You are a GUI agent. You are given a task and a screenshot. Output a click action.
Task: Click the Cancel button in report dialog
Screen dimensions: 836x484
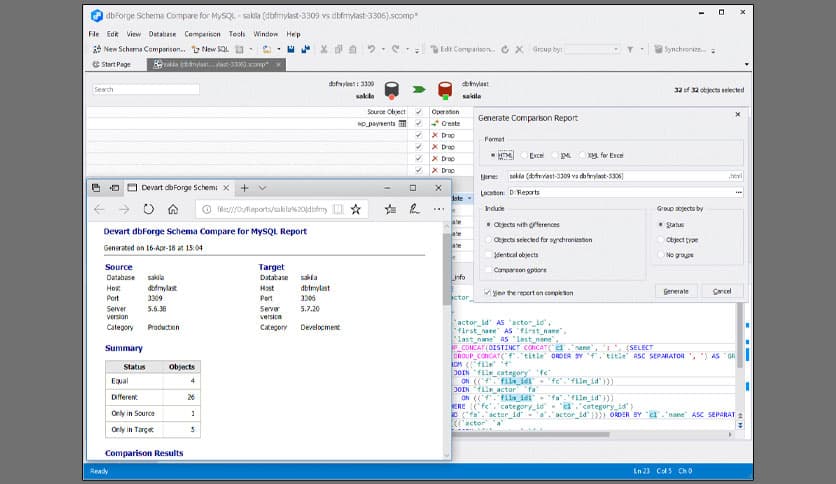(722, 292)
